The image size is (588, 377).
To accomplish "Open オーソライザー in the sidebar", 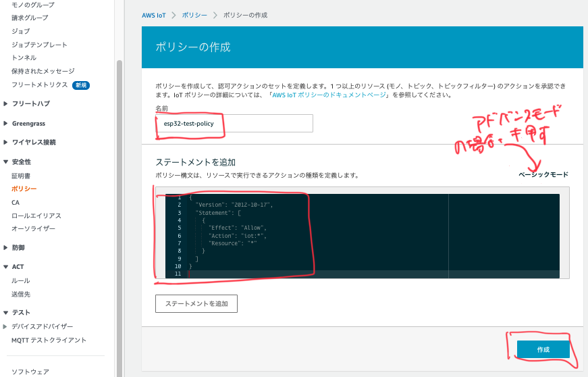I will point(33,228).
